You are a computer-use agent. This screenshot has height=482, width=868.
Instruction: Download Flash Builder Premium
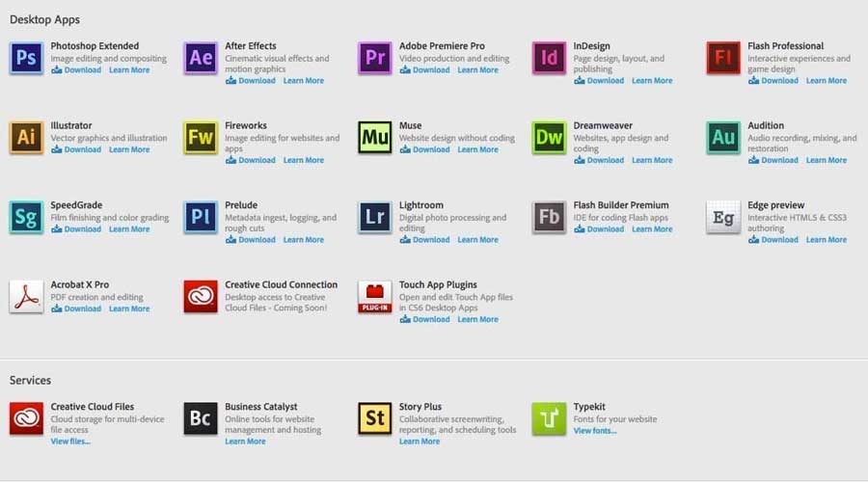click(x=600, y=229)
